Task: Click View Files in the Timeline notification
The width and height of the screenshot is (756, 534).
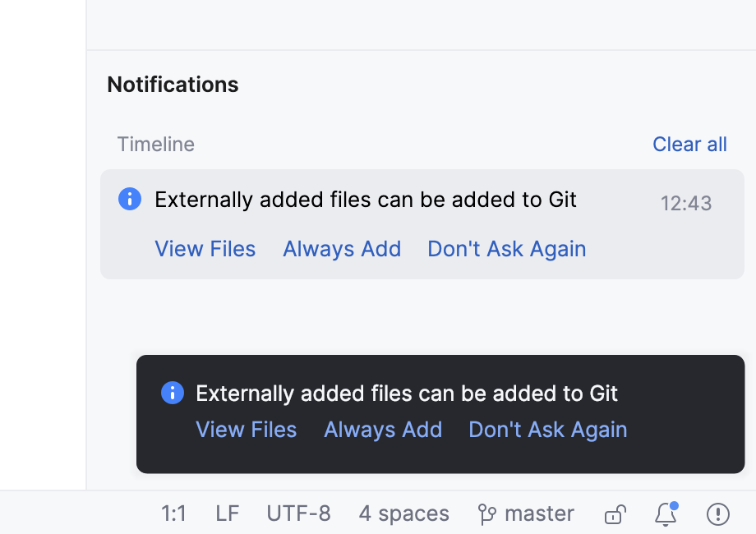Action: 205,249
